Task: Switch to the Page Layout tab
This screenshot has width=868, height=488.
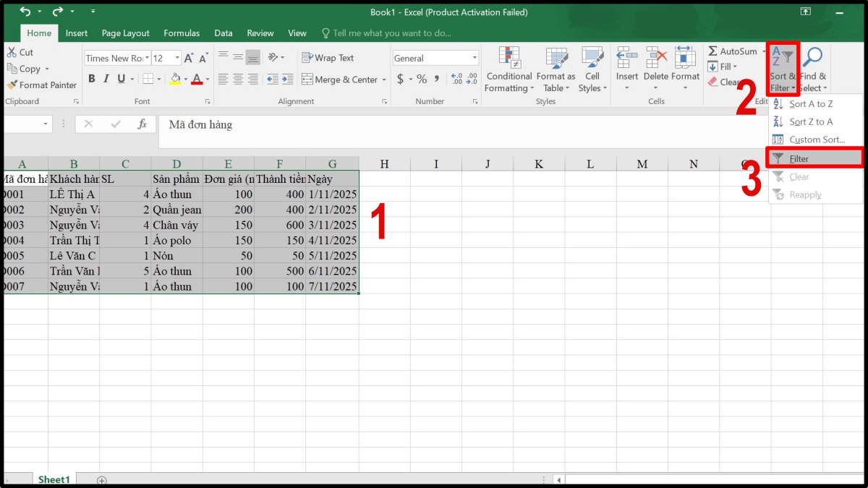Action: coord(125,33)
